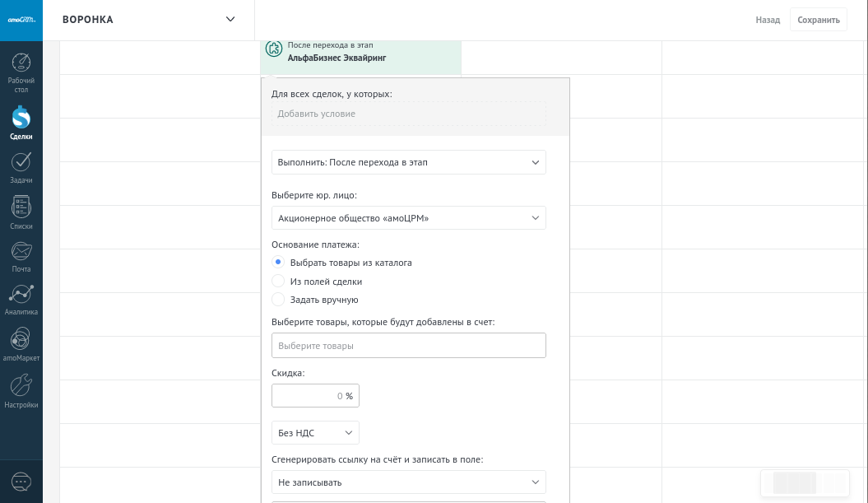Expand the ВОРОНКА pipeline selector
Screen dimensions: 868x503
(230, 20)
